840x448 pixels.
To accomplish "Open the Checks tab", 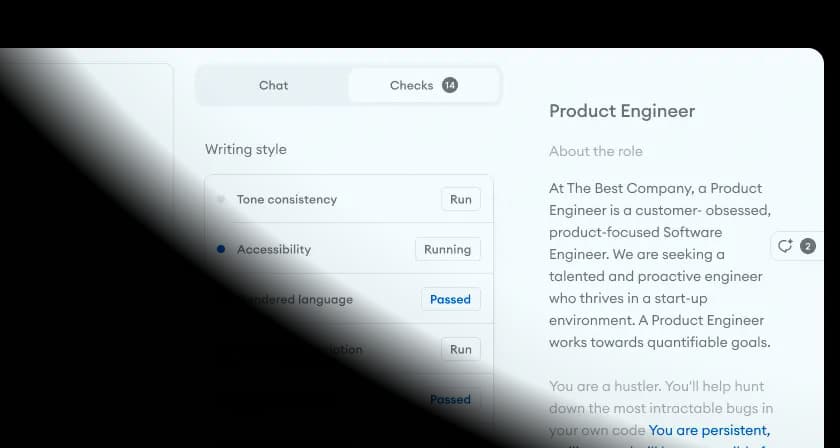I will point(411,86).
